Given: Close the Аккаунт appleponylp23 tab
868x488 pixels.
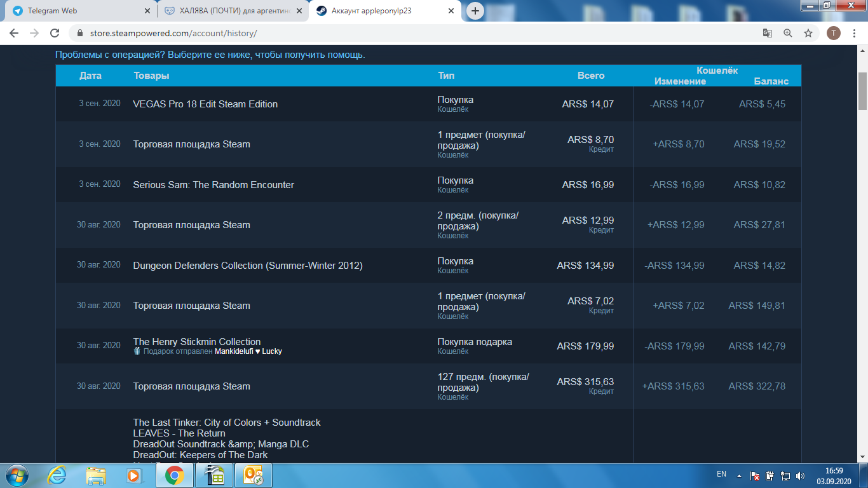Looking at the screenshot, I should 451,11.
